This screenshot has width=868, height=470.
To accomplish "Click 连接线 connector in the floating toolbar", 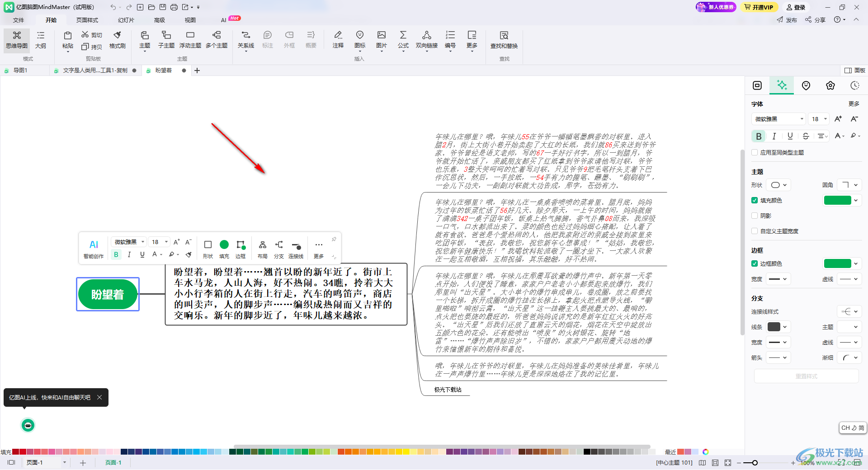I will click(x=296, y=249).
